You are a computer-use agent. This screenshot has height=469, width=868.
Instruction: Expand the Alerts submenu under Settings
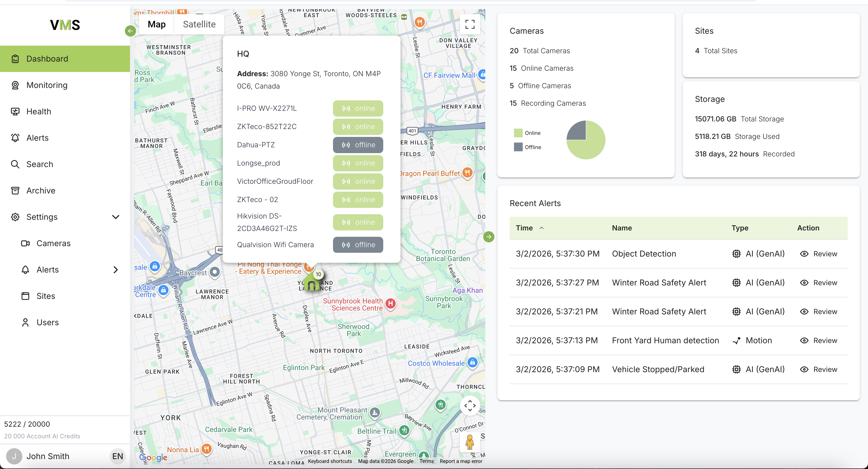pyautogui.click(x=115, y=270)
